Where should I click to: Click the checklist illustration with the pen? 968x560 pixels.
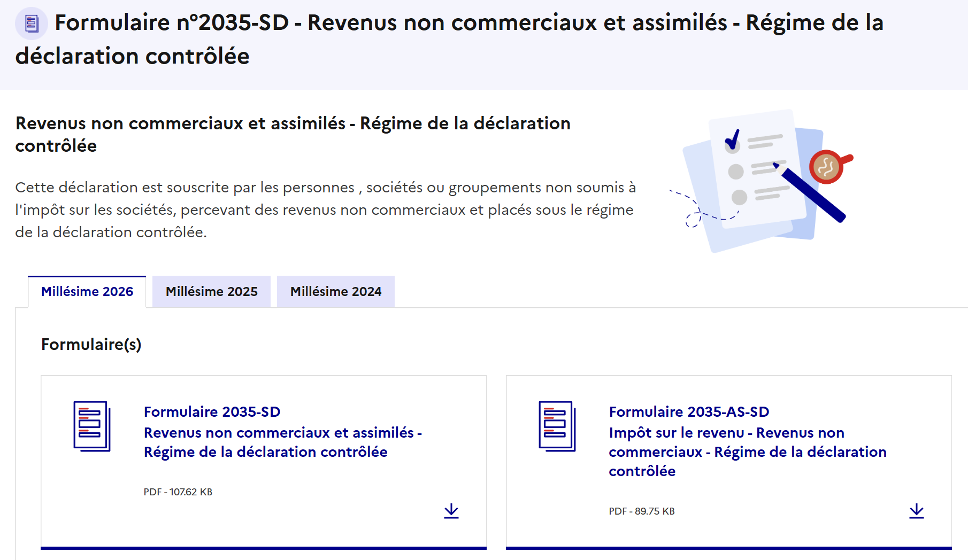[x=762, y=181]
